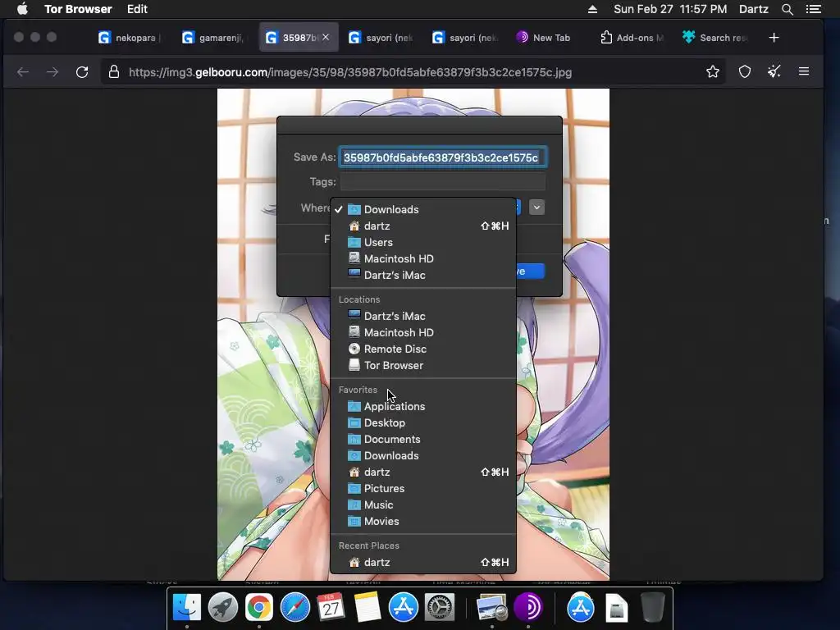Open Trash from the Dock
The width and height of the screenshot is (840, 630).
652,608
